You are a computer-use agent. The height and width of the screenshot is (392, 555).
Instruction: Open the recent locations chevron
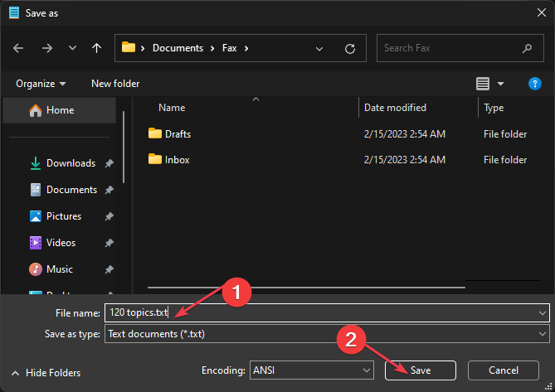(72, 48)
